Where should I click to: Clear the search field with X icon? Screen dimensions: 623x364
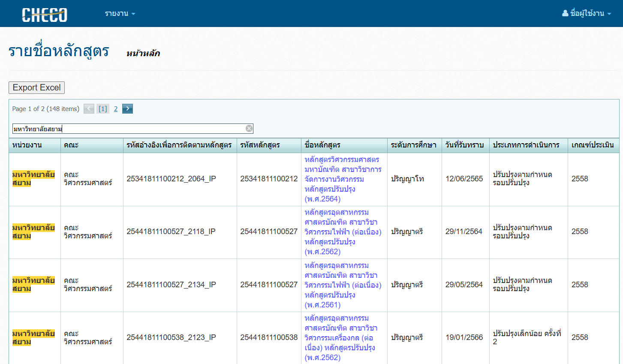click(x=249, y=129)
